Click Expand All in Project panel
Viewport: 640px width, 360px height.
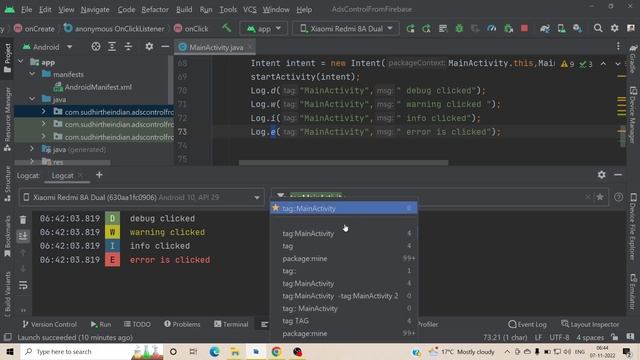coord(112,47)
